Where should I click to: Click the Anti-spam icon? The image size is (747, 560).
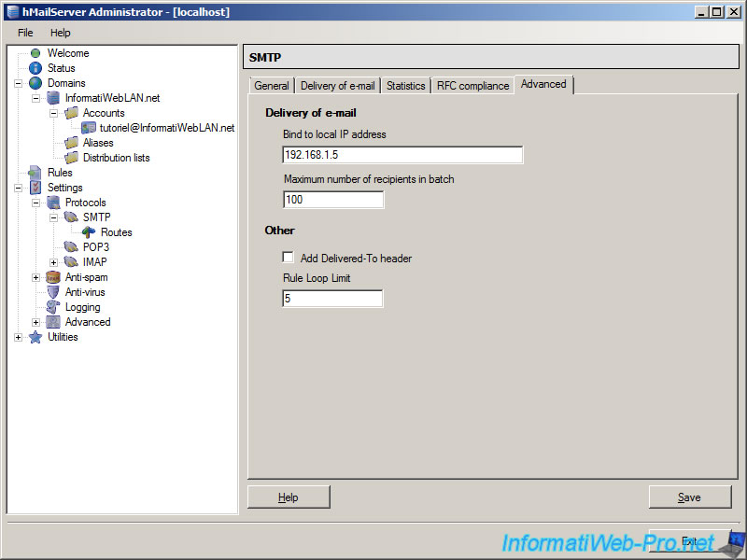(x=53, y=277)
